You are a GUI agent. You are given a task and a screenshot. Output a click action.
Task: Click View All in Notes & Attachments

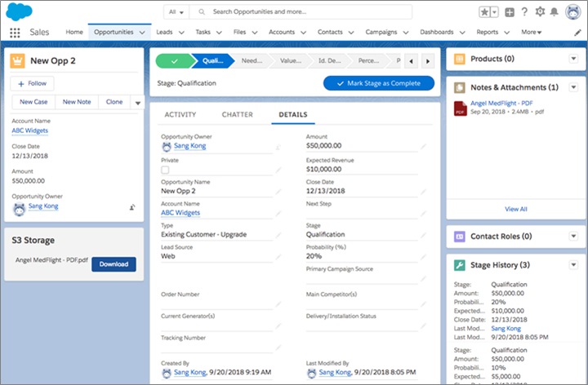(x=515, y=210)
